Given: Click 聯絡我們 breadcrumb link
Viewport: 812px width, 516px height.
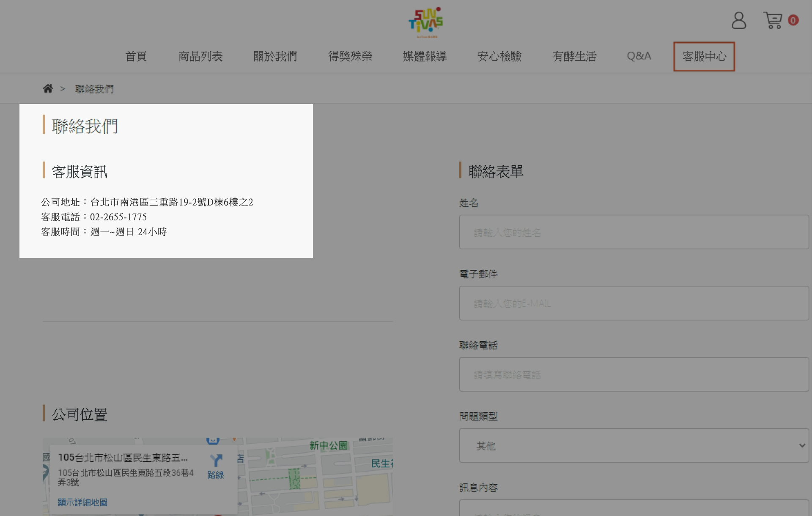Looking at the screenshot, I should click(x=94, y=89).
